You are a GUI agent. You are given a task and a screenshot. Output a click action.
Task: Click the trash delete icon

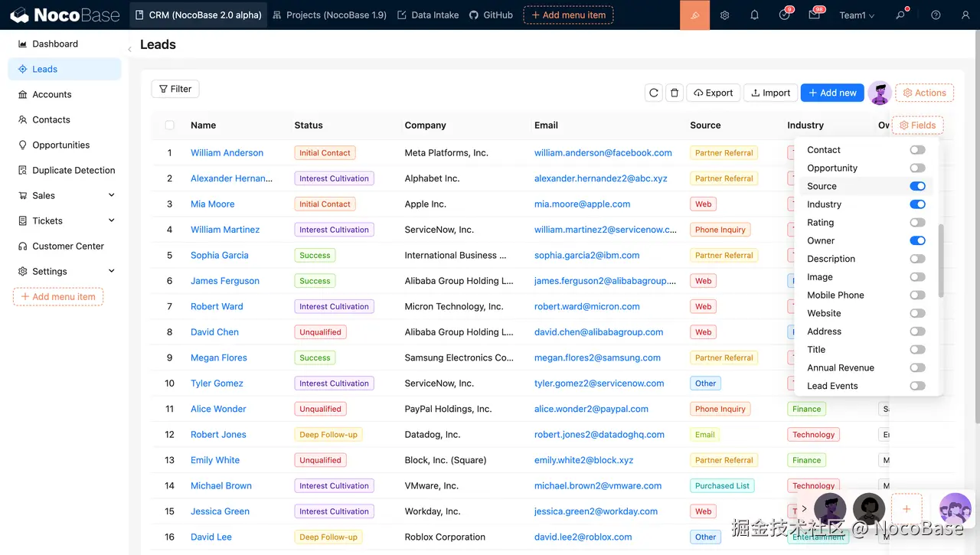click(675, 93)
